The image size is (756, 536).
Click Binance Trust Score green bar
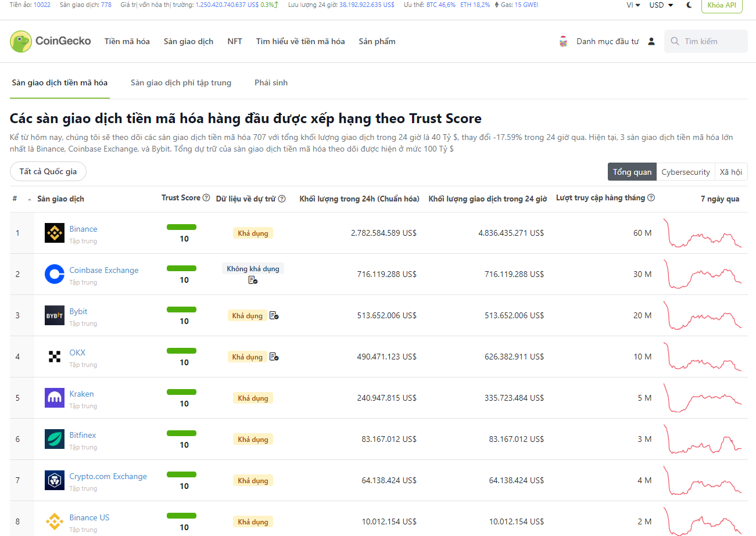click(x=181, y=227)
